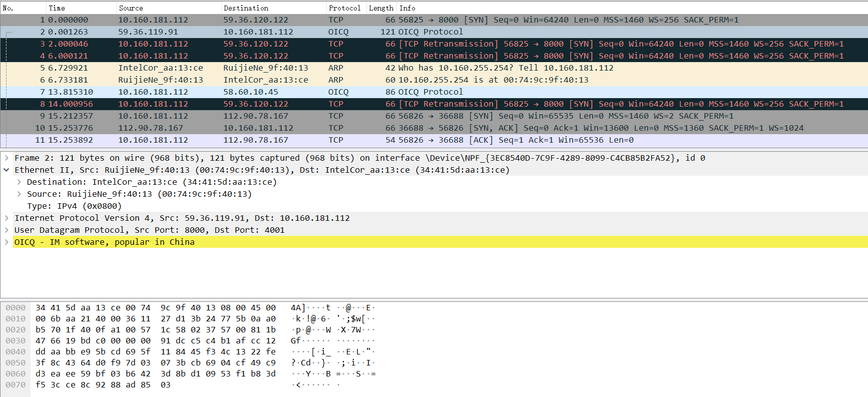Click destination 58.60.10.45 cell
The image size is (868, 397).
pyautogui.click(x=251, y=92)
